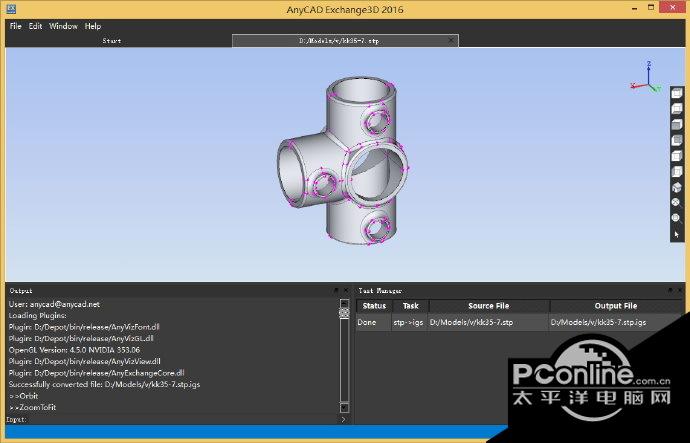Viewport: 690px width, 443px height.
Task: Click the sixth cube view icon in view toolbar
Action: click(677, 172)
